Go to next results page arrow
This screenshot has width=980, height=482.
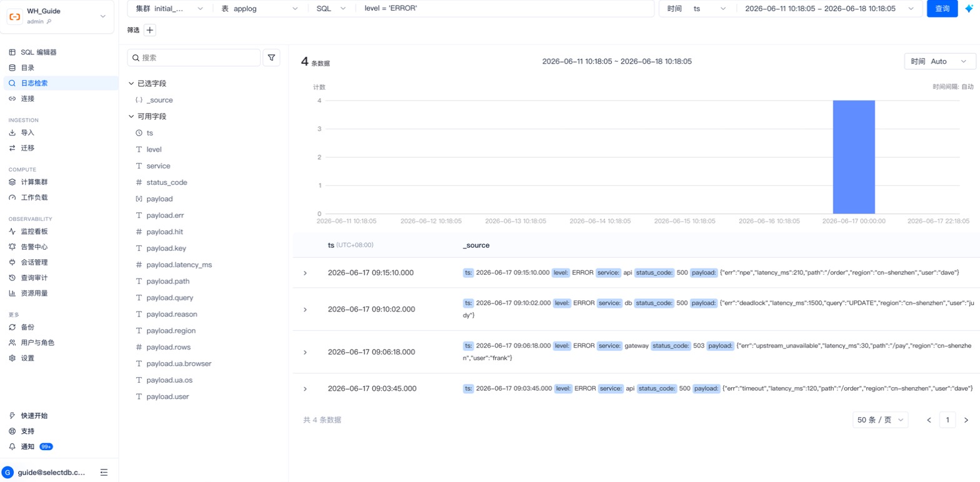[966, 420]
